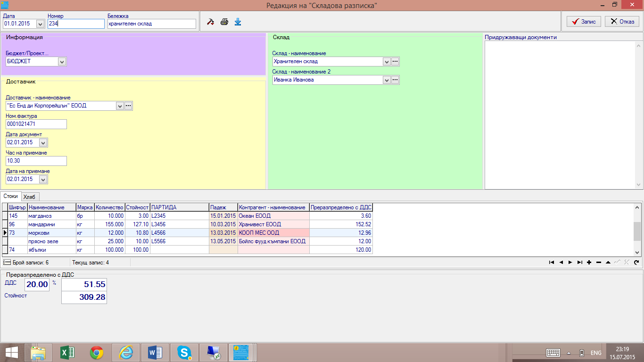Expand Склад - наименование 2 dropdown arrow
The width and height of the screenshot is (644, 362).
point(387,80)
